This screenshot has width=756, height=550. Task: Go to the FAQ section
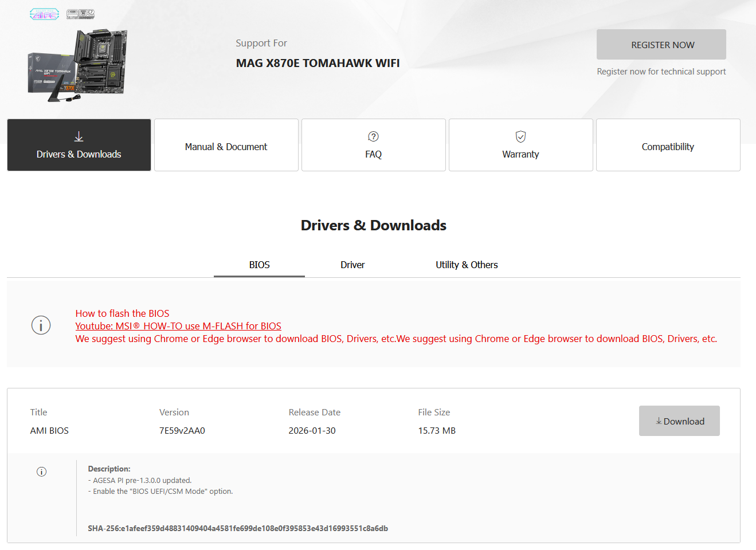pos(374,145)
